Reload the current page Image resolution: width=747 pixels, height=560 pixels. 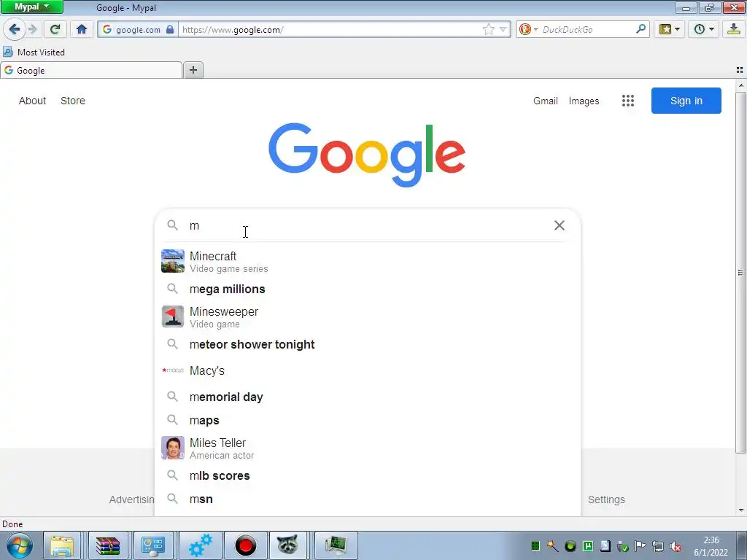55,29
